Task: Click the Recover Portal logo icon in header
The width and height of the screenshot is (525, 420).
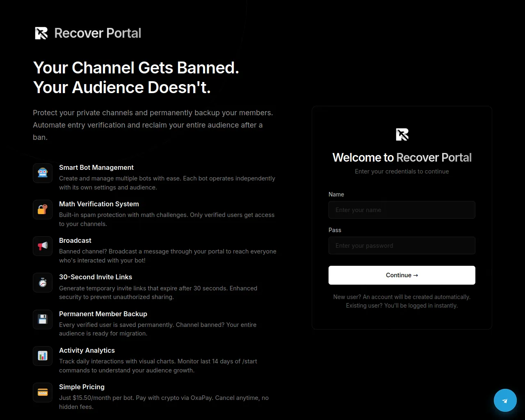Action: click(41, 33)
